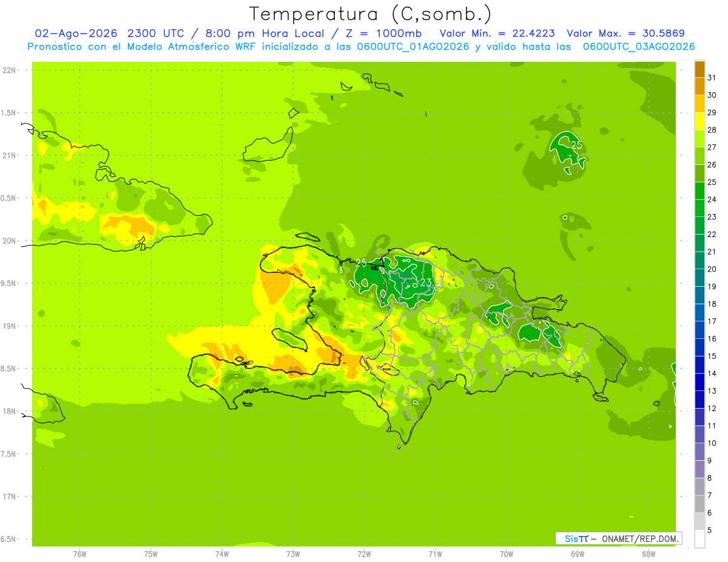Click the '74W' longitude axis label
The image size is (728, 562).
pyautogui.click(x=222, y=554)
